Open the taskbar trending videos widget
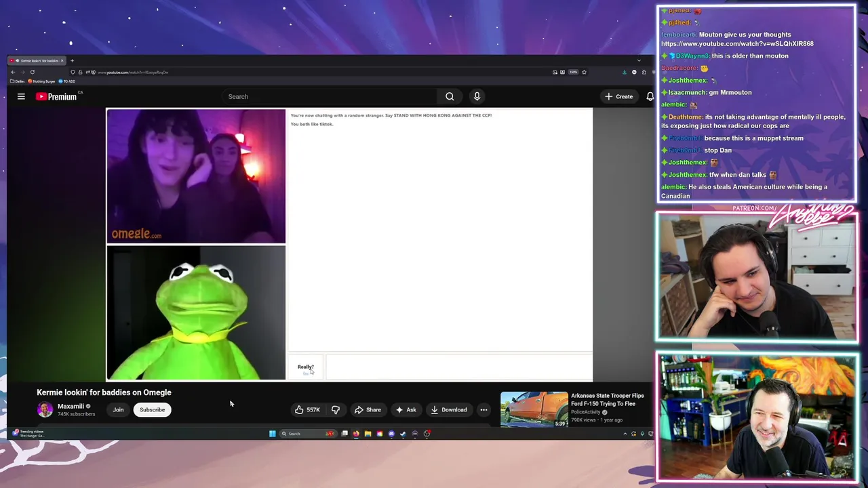The image size is (868, 488). click(29, 433)
